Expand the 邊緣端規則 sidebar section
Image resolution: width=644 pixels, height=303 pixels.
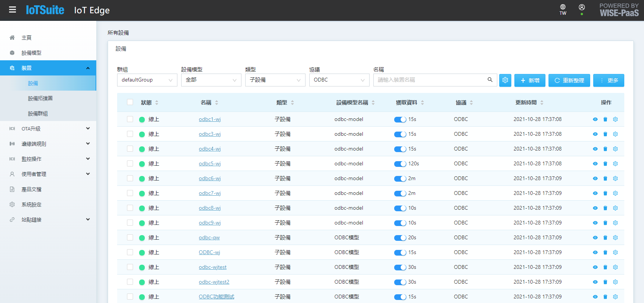[48, 144]
